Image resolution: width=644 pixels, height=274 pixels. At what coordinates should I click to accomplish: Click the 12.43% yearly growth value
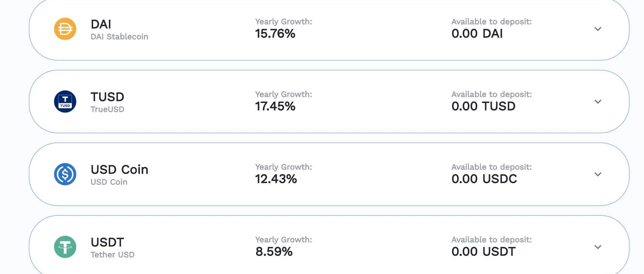pyautogui.click(x=276, y=179)
